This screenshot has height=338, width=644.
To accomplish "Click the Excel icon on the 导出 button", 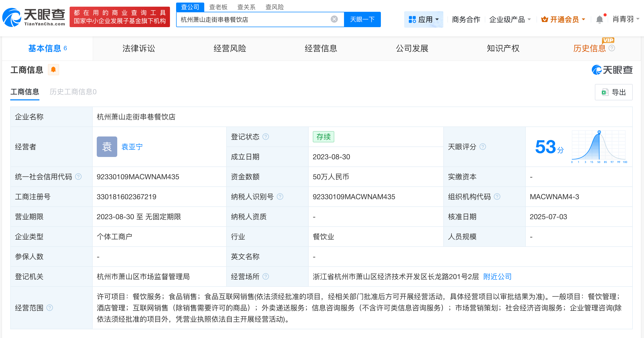I will (x=605, y=92).
